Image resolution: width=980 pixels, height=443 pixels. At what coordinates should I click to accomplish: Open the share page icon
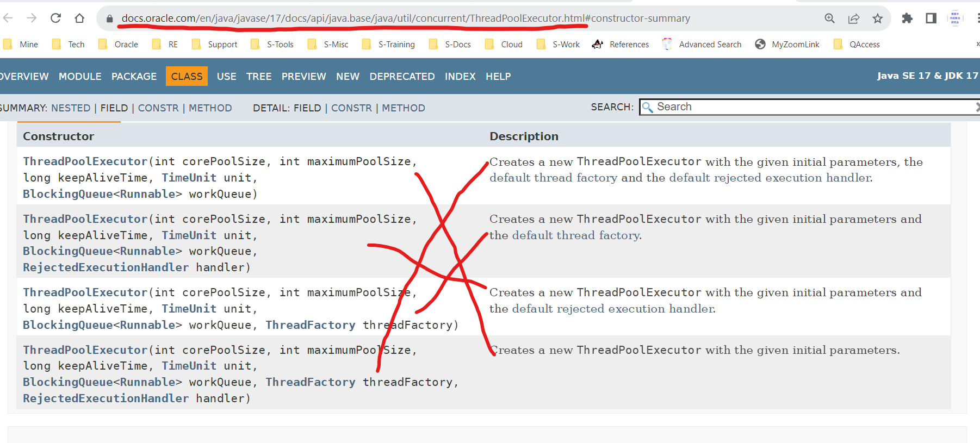pos(853,18)
